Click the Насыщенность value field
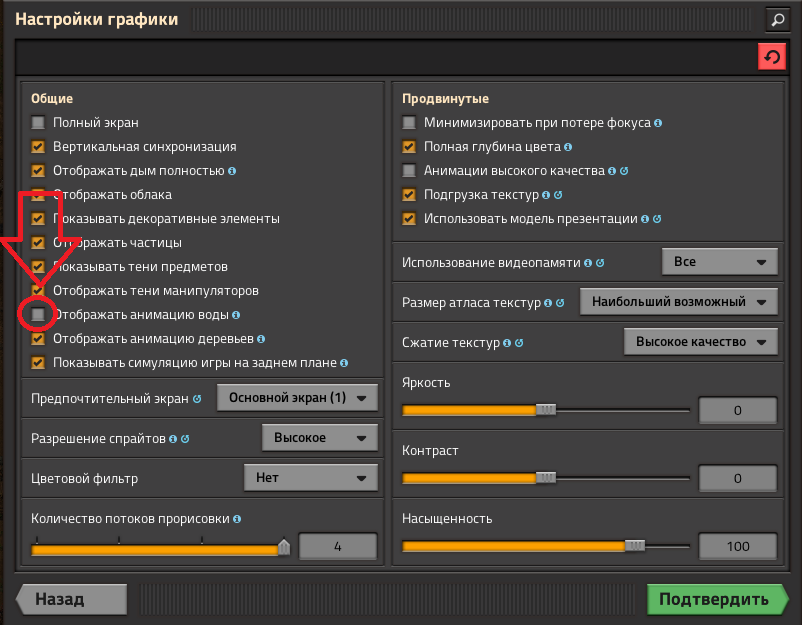802x626 pixels. pos(738,547)
